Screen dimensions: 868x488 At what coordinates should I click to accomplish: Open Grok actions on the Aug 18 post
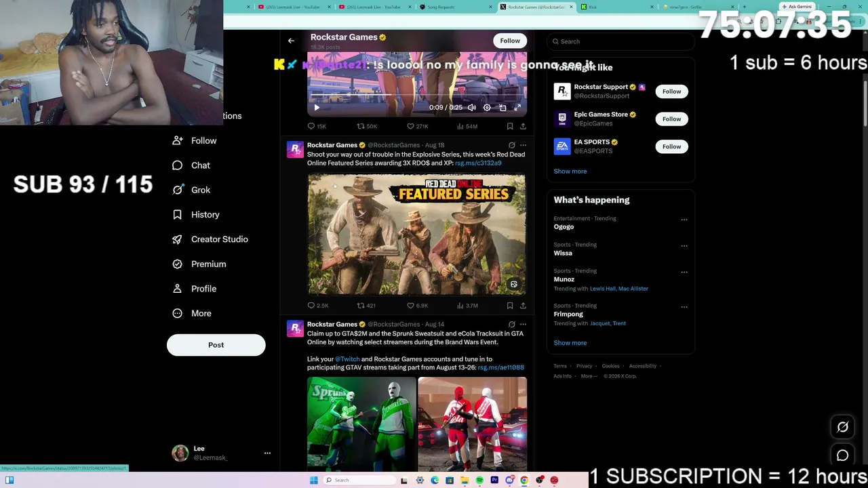[512, 145]
